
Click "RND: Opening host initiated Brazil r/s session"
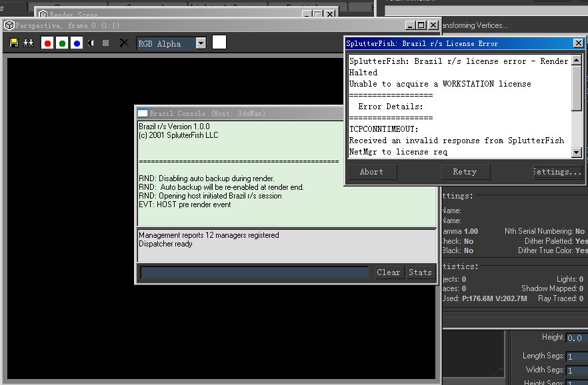pos(210,196)
